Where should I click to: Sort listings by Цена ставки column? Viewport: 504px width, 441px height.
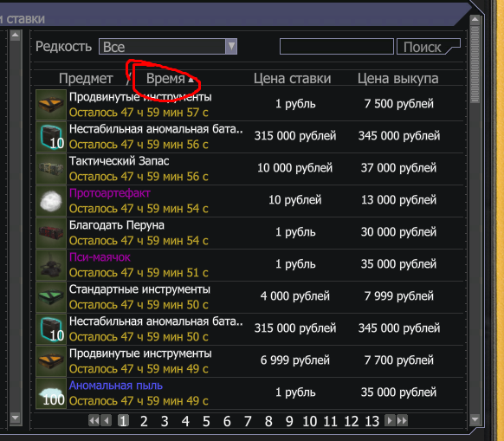pos(292,79)
